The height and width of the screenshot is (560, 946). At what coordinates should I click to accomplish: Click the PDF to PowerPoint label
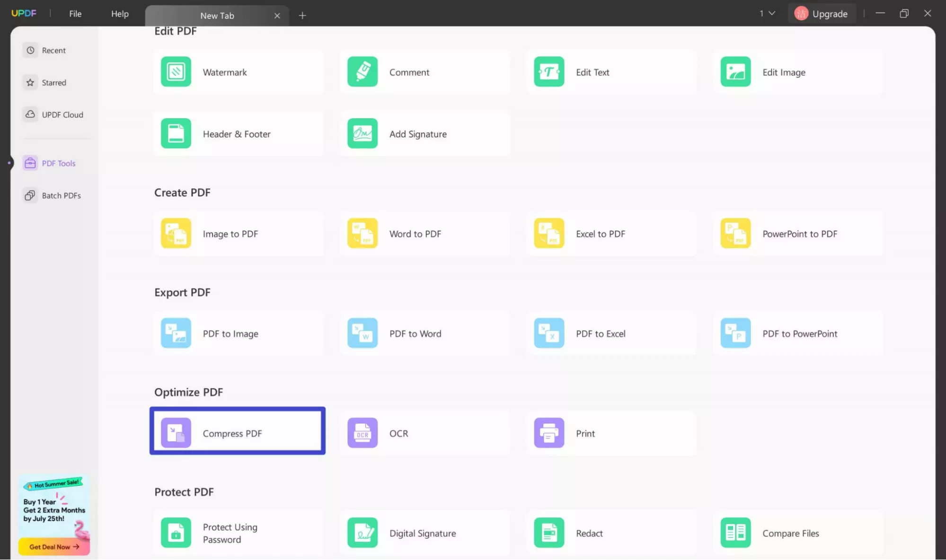point(800,333)
